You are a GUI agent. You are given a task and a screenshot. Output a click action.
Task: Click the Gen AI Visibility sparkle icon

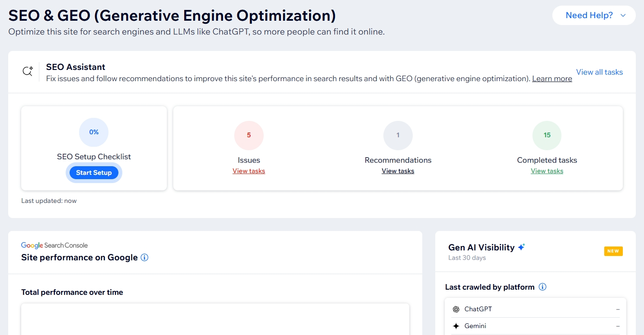tap(522, 247)
